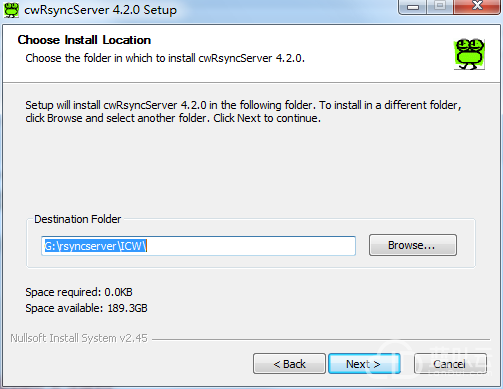This screenshot has height=389, width=503.
Task: Click the Choose Install Location heading
Action: pos(84,40)
